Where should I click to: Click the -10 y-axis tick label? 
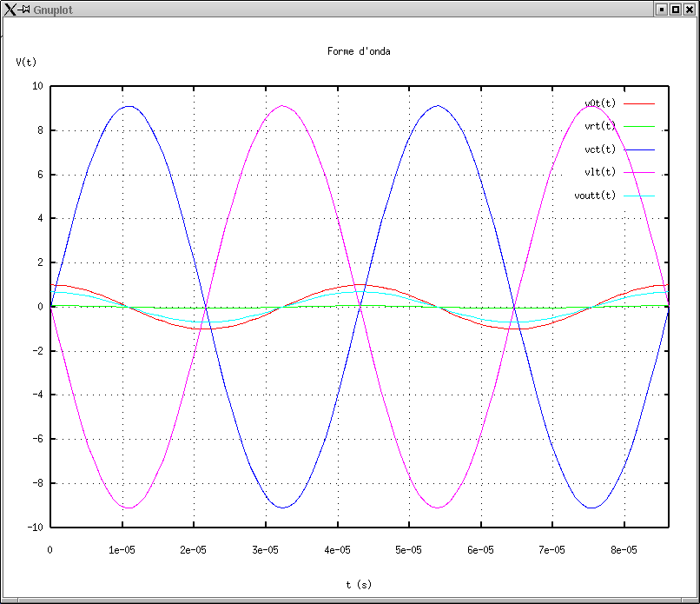point(35,528)
